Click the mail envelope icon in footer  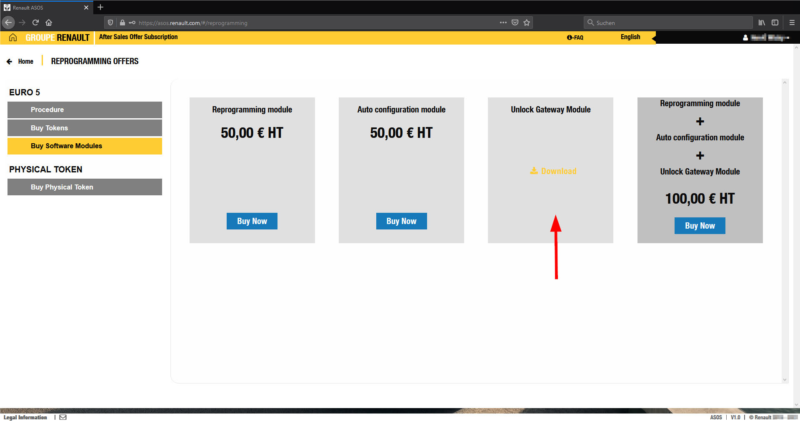pyautogui.click(x=62, y=416)
